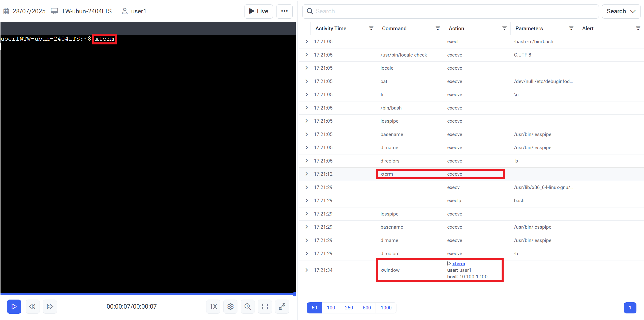Viewport: 644px width, 320px height.
Task: Click the play button in playback controls
Action: [x=14, y=306]
